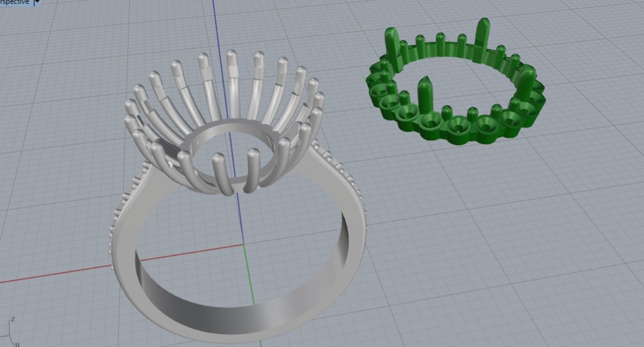
Task: Open the Perspective viewport dropdown arrow
Action: coord(37,2)
